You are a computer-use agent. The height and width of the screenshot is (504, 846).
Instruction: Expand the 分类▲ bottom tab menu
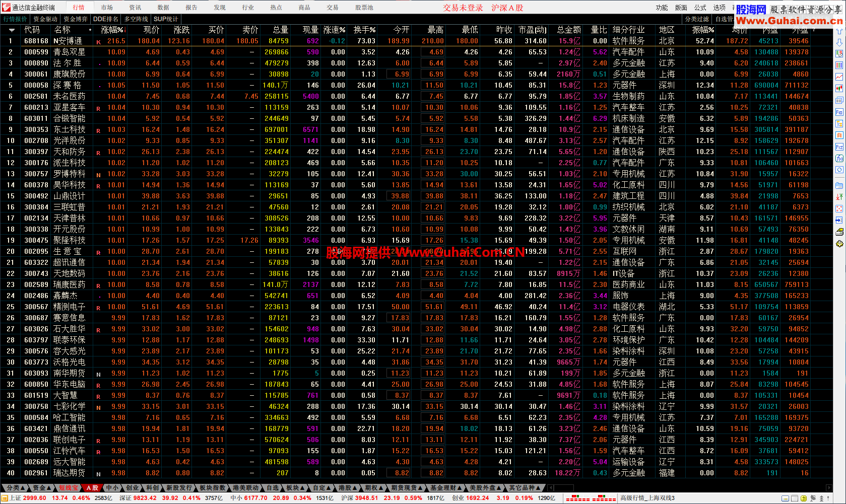pyautogui.click(x=16, y=488)
